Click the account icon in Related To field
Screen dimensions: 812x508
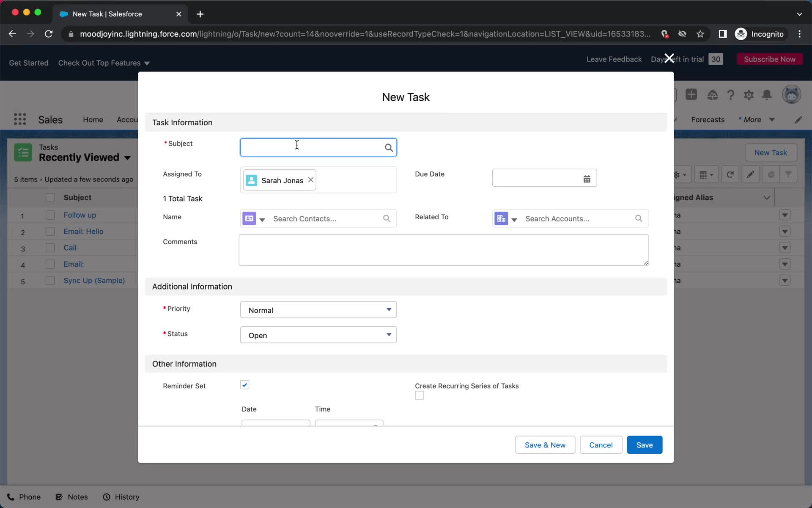click(x=501, y=218)
